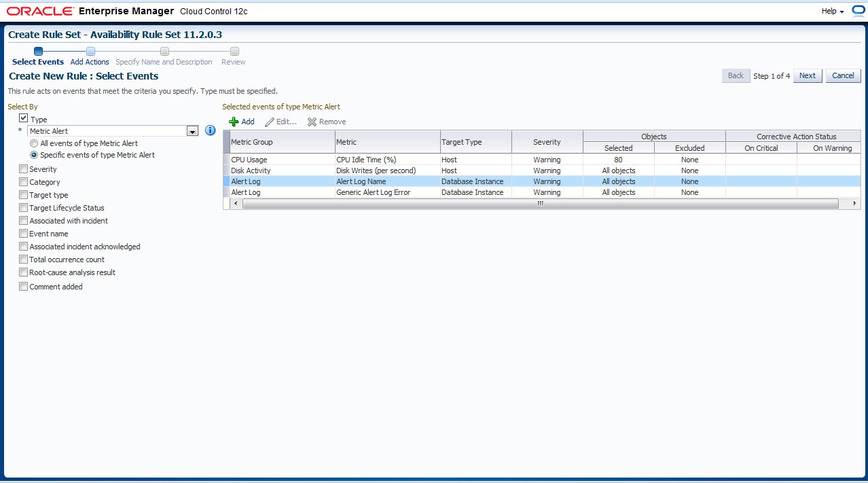Go to the Add Actions step label
Image resolution: width=868 pixels, height=483 pixels.
[90, 62]
